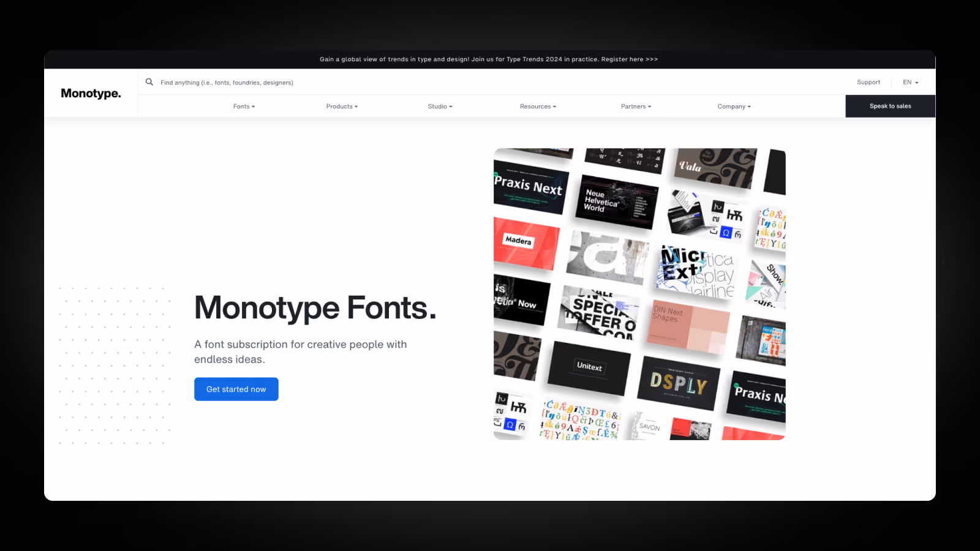Select the Vala font card
The image size is (980, 551).
pos(715,167)
